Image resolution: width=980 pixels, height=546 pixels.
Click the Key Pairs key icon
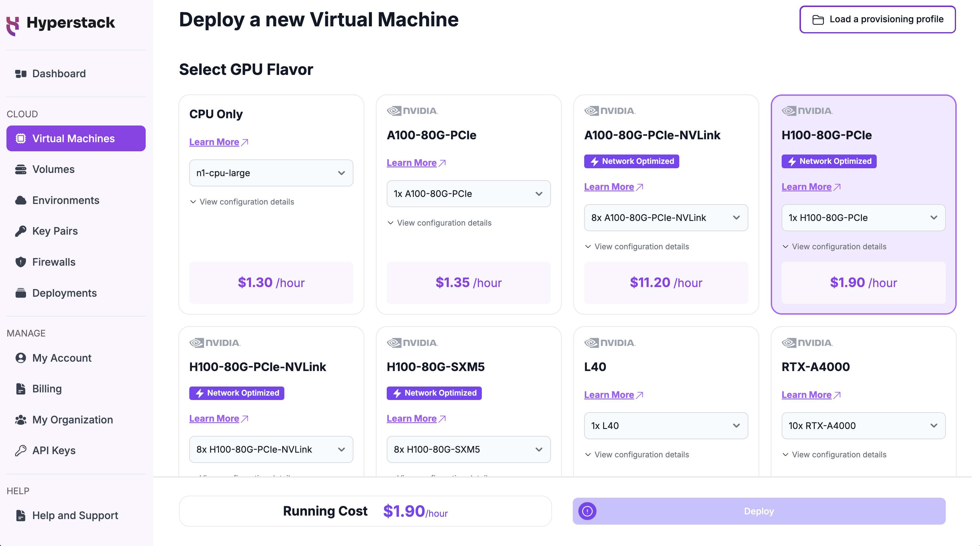21,231
